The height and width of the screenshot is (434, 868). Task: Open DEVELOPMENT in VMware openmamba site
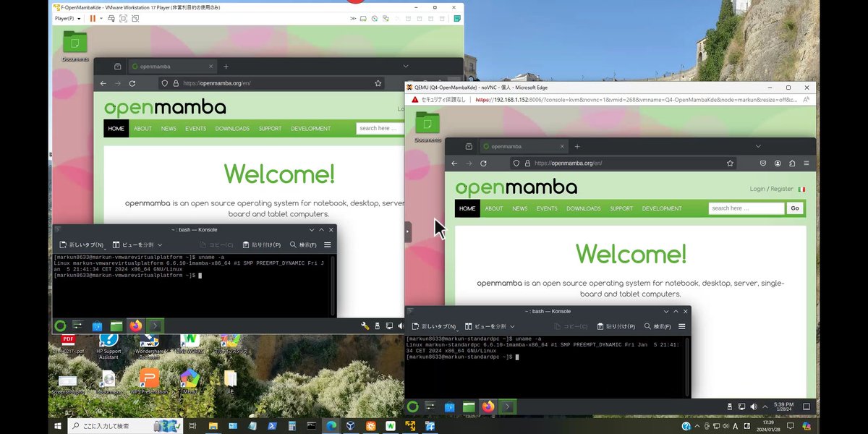coord(310,128)
